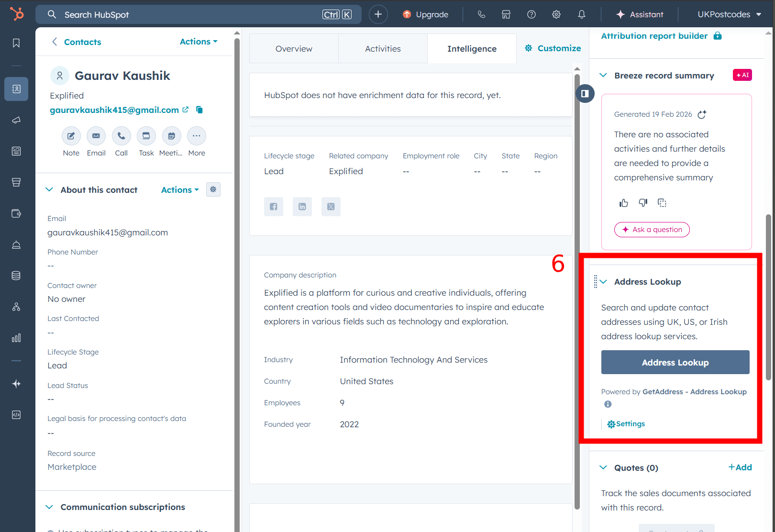Screen dimensions: 775x532
Task: Open the UKPostcodes account menu
Action: tap(728, 14)
